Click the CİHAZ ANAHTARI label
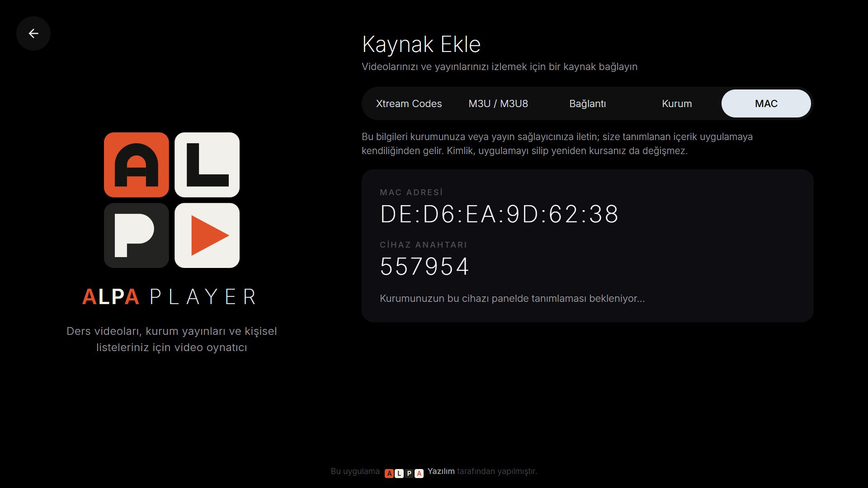The width and height of the screenshot is (868, 488). pos(423,245)
